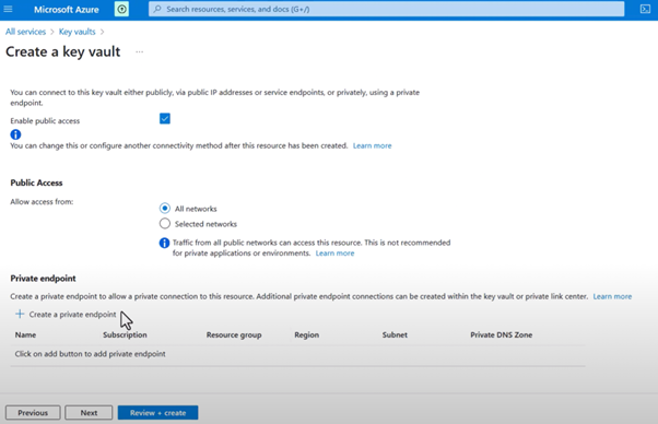The width and height of the screenshot is (658, 424).
Task: Click the Microsoft Azure home title
Action: [x=66, y=9]
